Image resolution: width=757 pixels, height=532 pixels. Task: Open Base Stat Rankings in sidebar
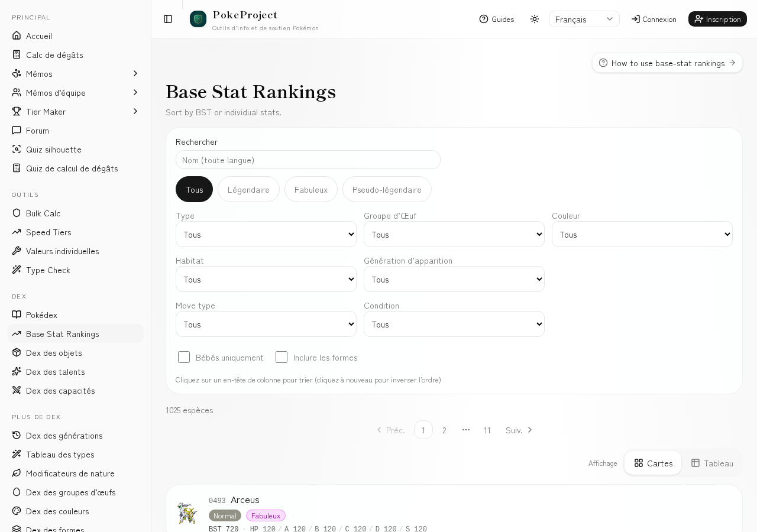(76, 333)
